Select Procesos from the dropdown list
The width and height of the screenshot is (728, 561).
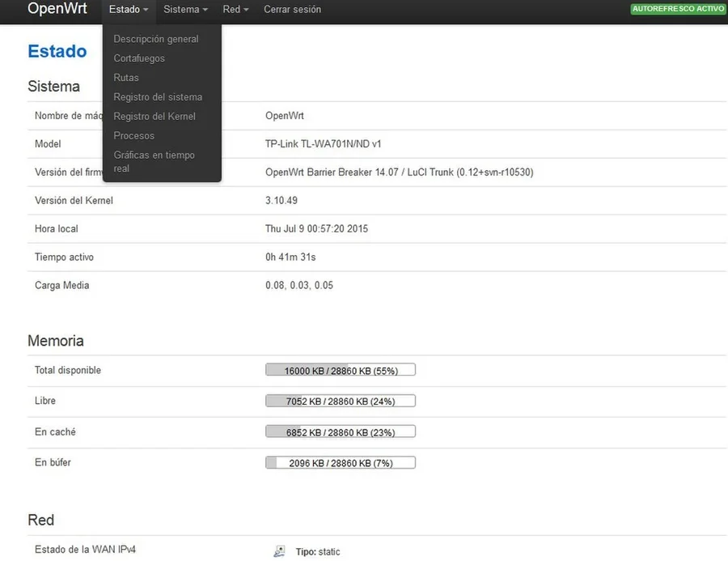click(133, 136)
